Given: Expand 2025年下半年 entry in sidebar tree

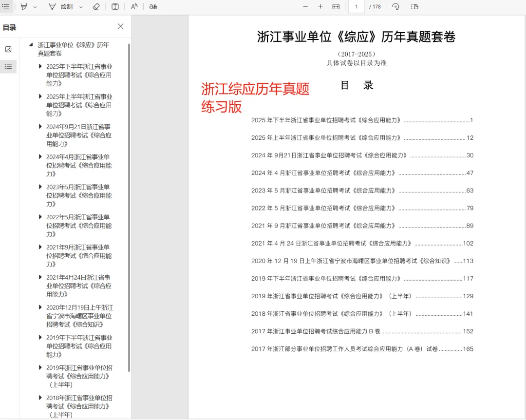Looking at the screenshot, I should click(x=40, y=66).
